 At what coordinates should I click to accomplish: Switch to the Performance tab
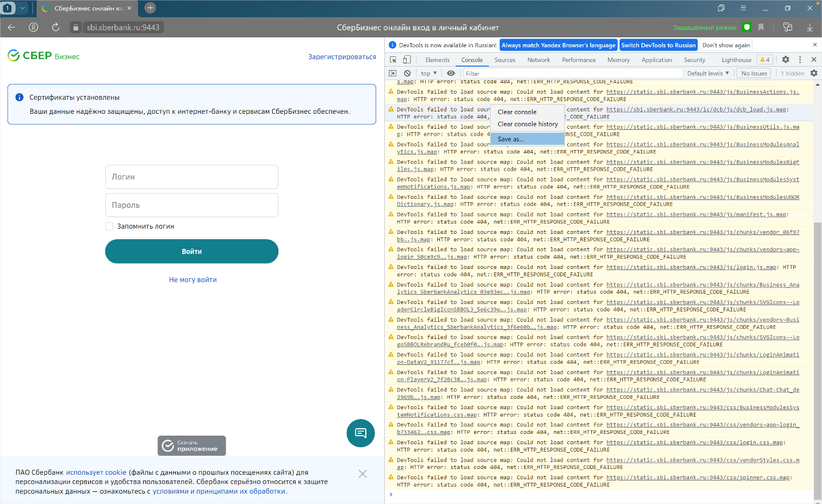point(579,60)
